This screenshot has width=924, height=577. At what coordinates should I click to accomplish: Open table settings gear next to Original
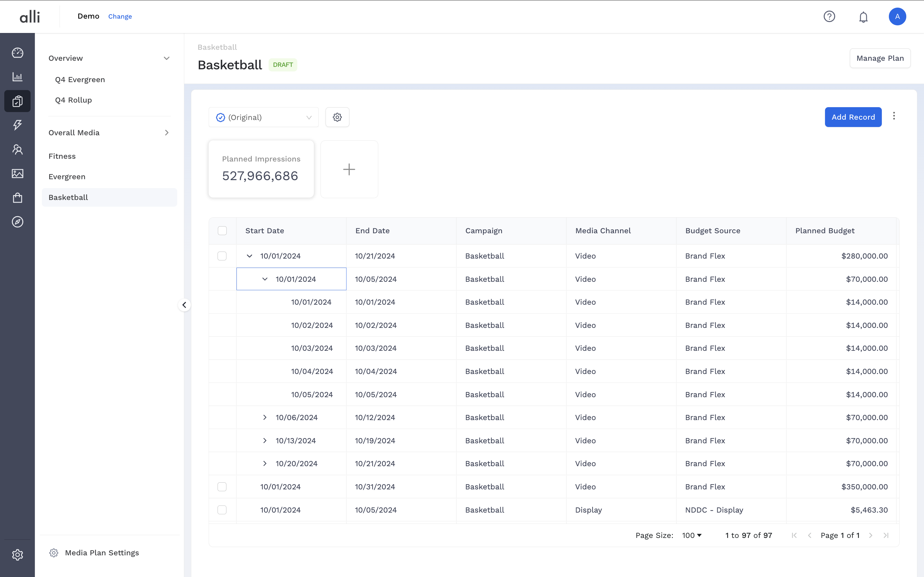(x=337, y=117)
